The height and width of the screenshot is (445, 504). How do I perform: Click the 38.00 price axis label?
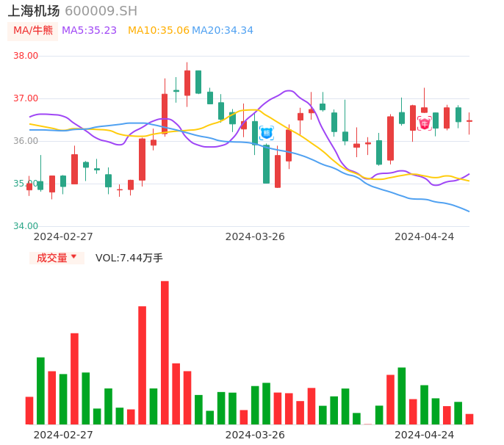pyautogui.click(x=26, y=56)
